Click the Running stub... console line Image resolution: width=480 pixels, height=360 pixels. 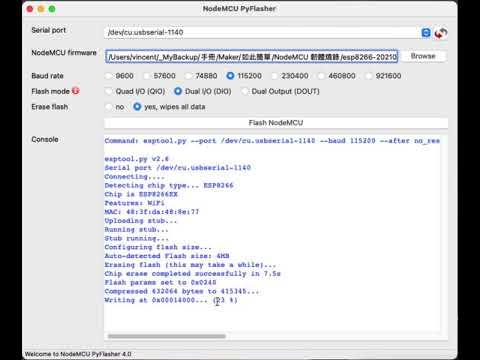click(x=136, y=229)
